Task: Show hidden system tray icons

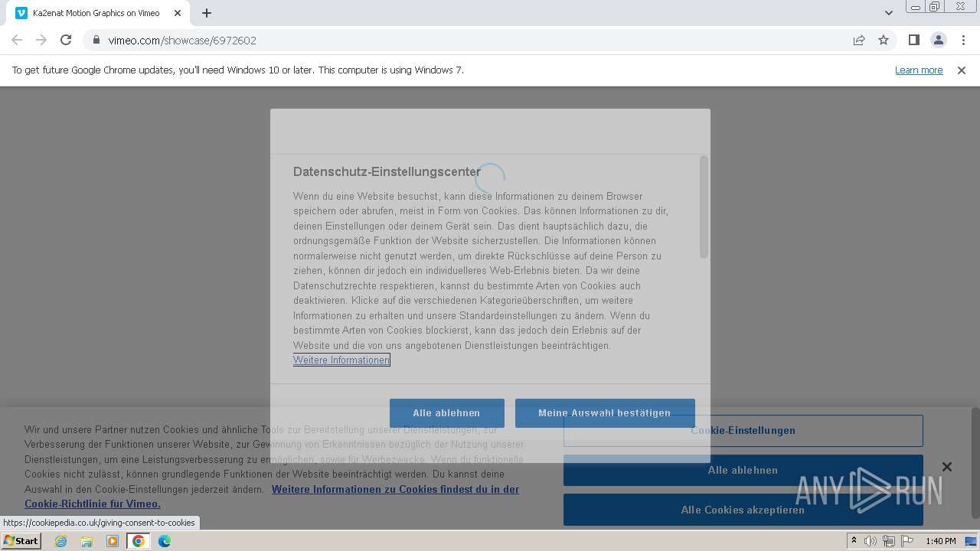Action: [x=854, y=540]
